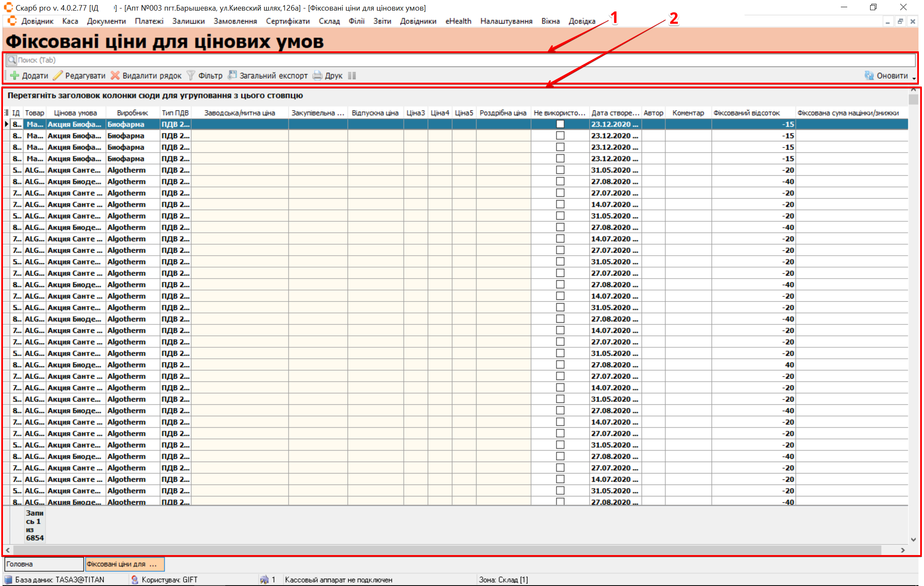
Task: Switch to the Головна tab
Action: pos(43,564)
